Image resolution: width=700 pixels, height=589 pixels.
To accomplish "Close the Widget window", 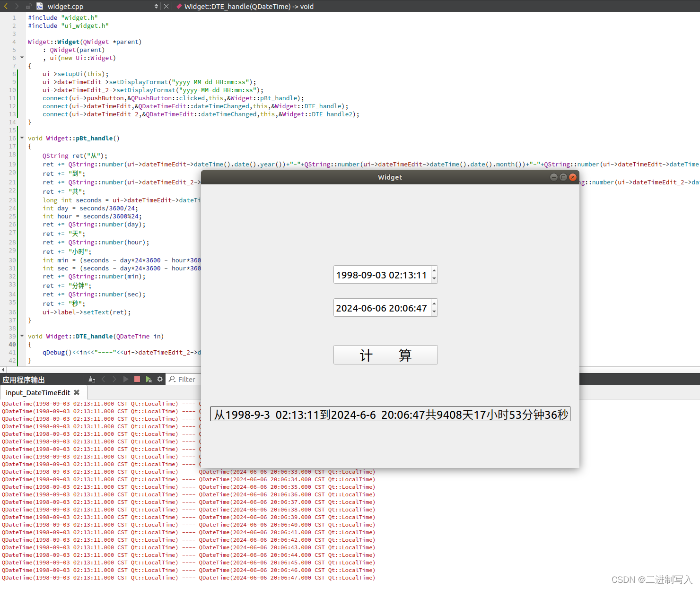I will 573,177.
